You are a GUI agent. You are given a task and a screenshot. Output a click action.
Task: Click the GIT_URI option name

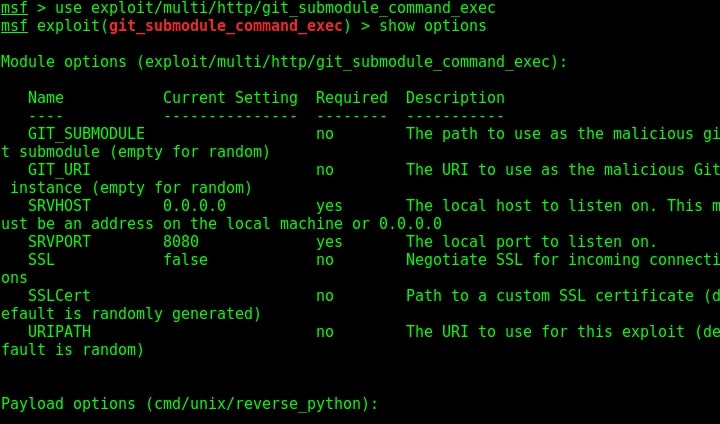click(59, 170)
